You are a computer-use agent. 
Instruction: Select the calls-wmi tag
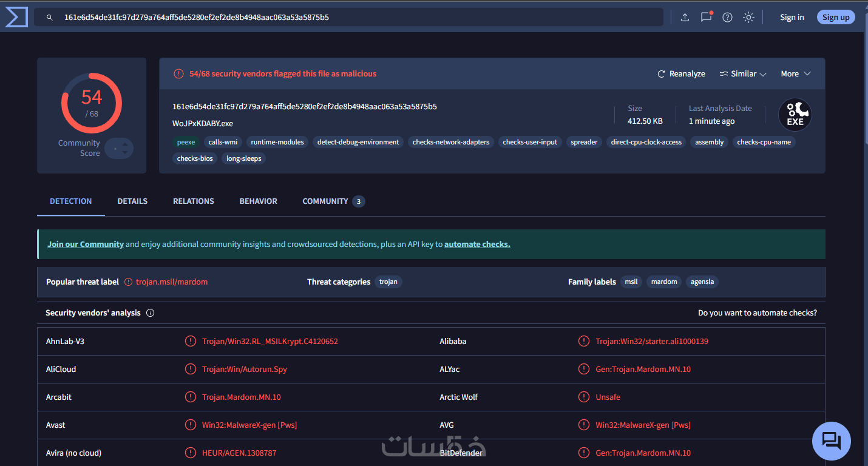[223, 143]
